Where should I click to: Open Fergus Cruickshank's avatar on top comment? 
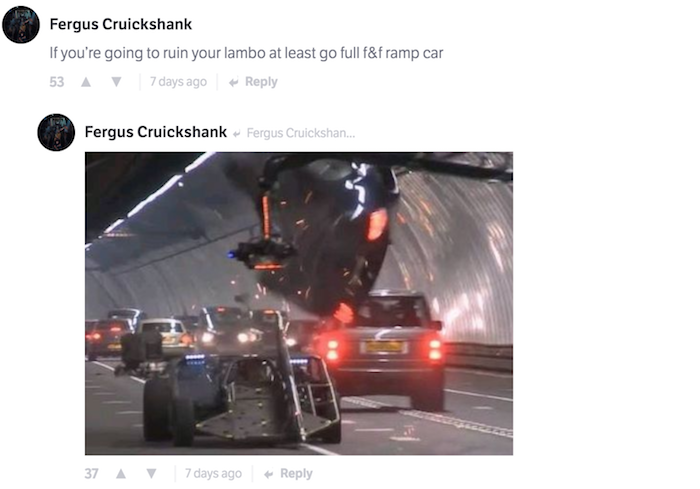(21, 25)
